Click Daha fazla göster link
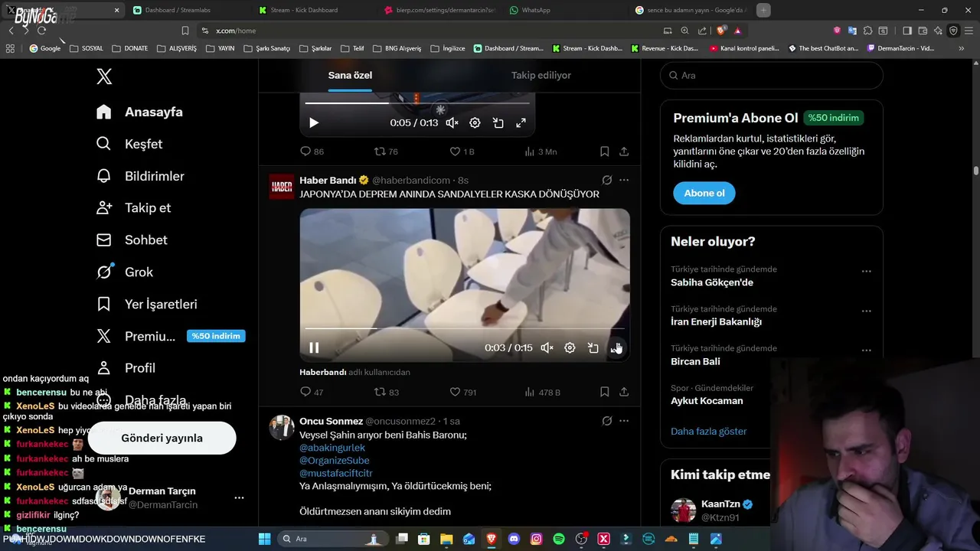 pyautogui.click(x=709, y=431)
